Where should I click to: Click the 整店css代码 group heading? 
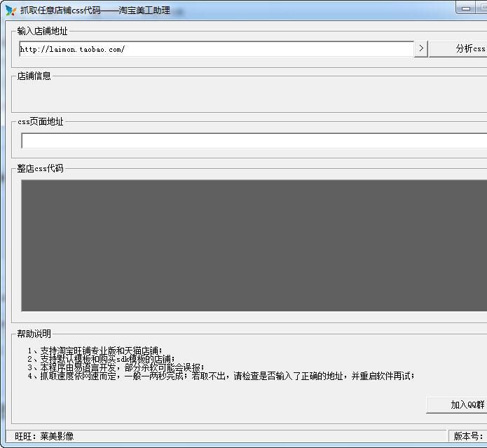pyautogui.click(x=40, y=168)
